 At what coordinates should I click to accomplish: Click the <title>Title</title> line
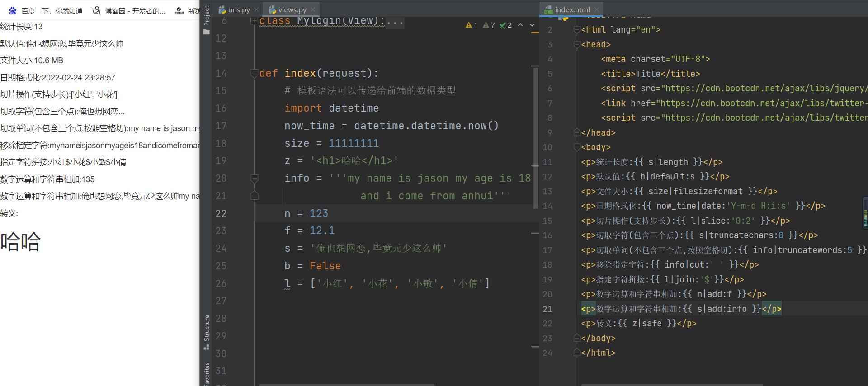[651, 74]
